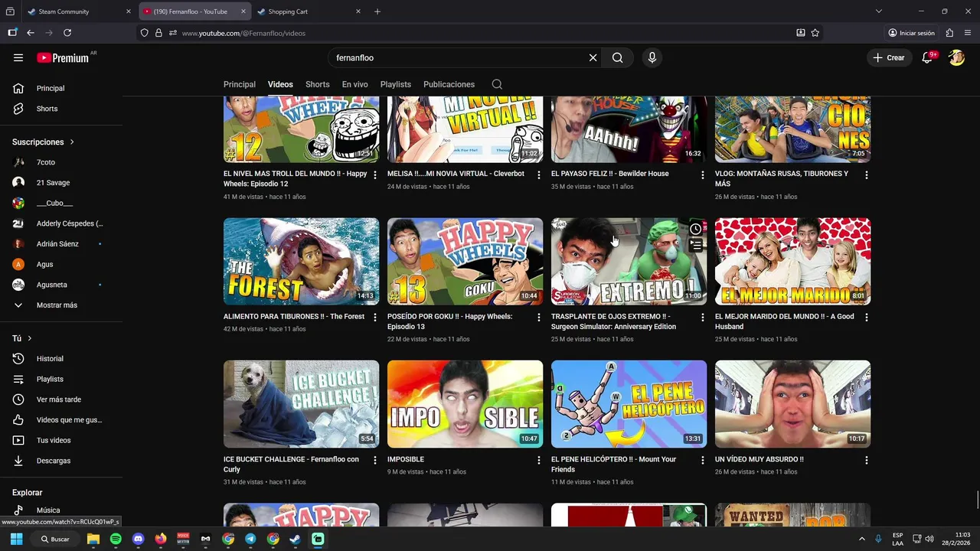This screenshot has width=980, height=551.
Task: Open the account avatar menu
Action: coord(956,57)
